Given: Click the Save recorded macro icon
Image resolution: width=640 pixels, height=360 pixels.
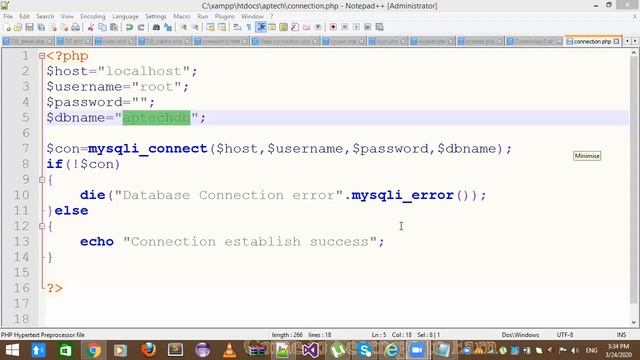Looking at the screenshot, I should coord(380,27).
